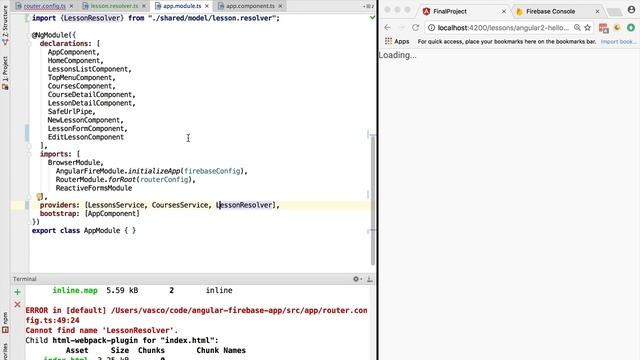Click the Loading... text in browser
640x360 pixels.
(x=397, y=55)
